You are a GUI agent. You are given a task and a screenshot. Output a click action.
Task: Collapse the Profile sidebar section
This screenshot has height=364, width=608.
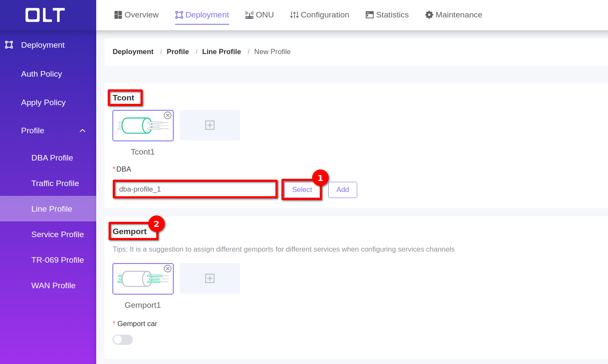click(x=83, y=131)
